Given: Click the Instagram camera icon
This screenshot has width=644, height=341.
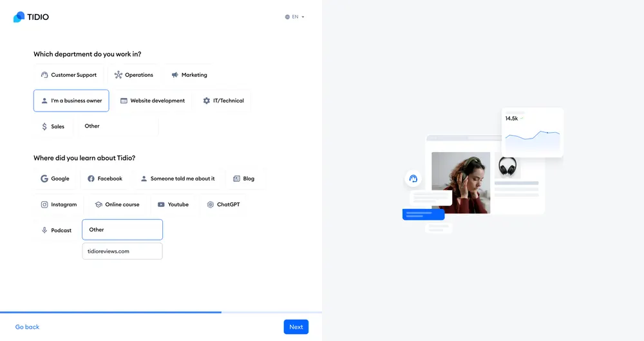Looking at the screenshot, I should point(44,204).
